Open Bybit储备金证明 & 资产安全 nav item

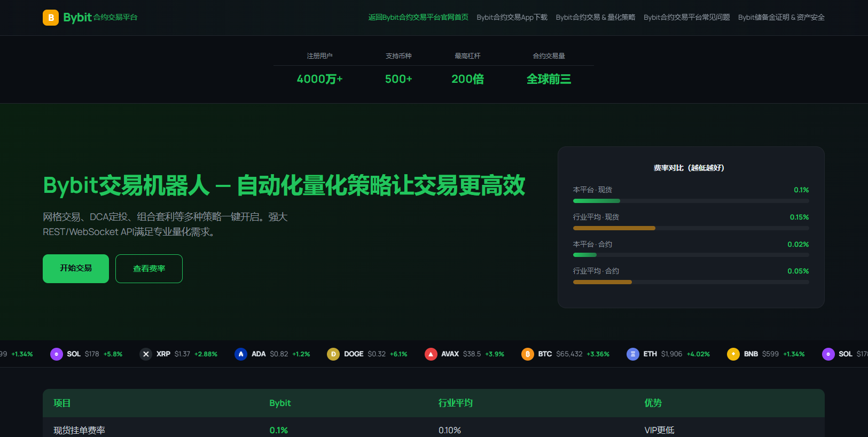[x=781, y=18]
